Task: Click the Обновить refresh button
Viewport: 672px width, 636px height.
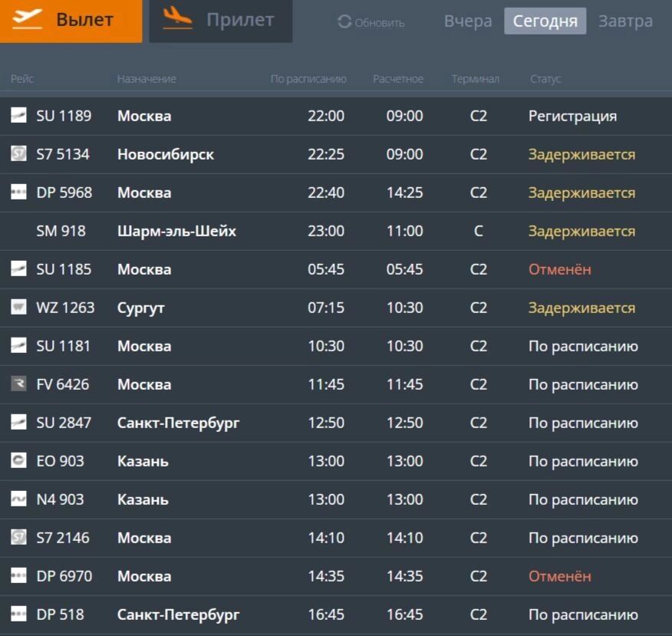Action: coord(371,21)
